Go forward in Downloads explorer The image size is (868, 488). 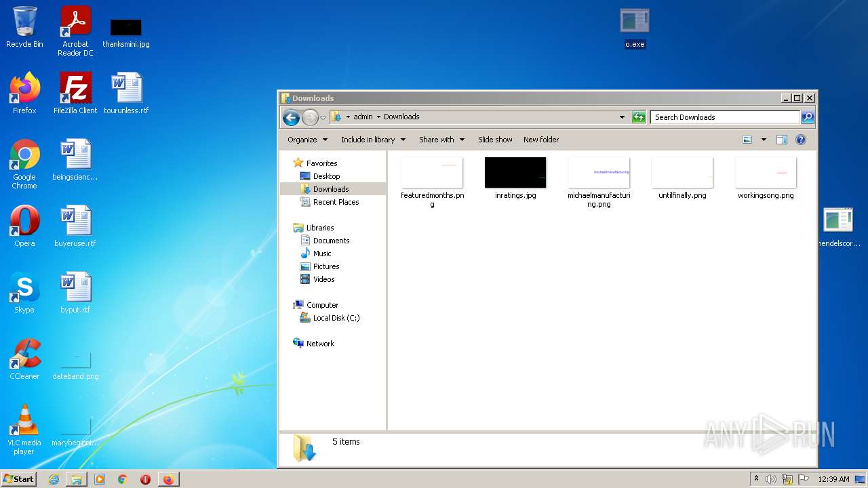[x=310, y=117]
